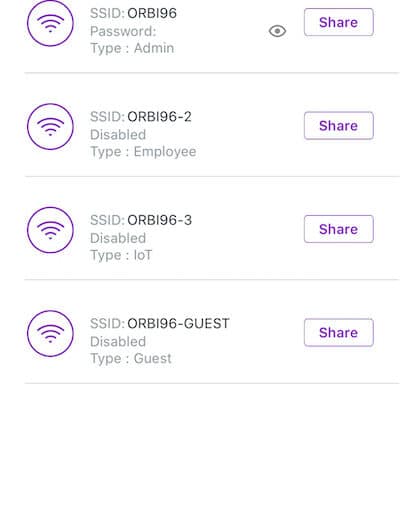Click the Type : Employee label

(x=143, y=152)
